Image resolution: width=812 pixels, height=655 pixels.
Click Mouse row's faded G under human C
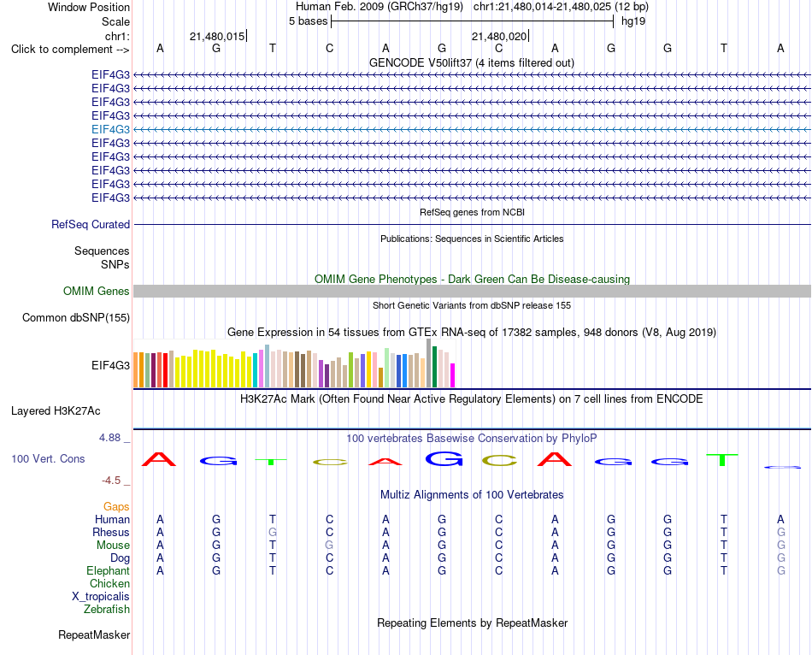pyautogui.click(x=329, y=546)
